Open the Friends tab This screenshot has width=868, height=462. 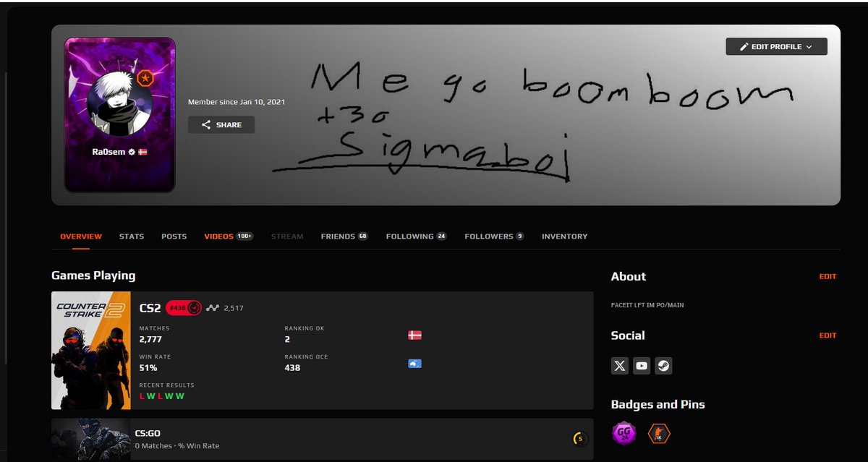344,236
